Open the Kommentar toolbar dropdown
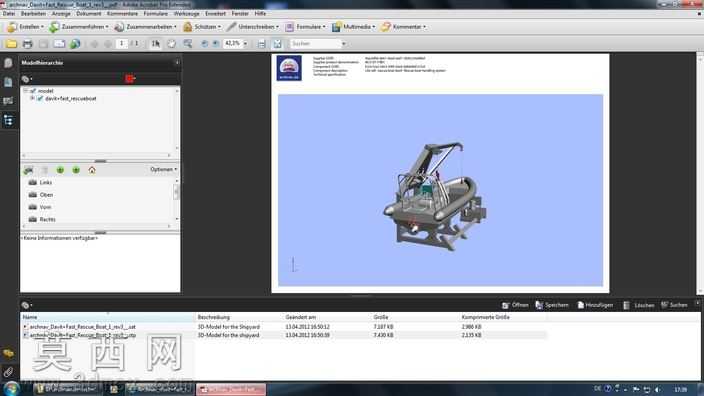 click(403, 27)
